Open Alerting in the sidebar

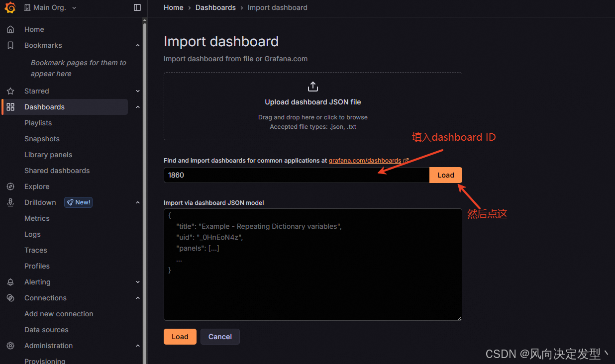click(37, 282)
